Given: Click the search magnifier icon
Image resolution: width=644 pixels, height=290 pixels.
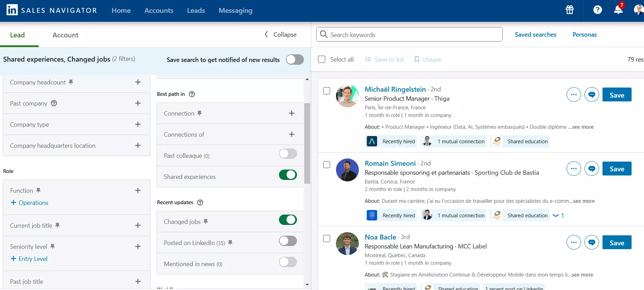Looking at the screenshot, I should click(x=324, y=34).
